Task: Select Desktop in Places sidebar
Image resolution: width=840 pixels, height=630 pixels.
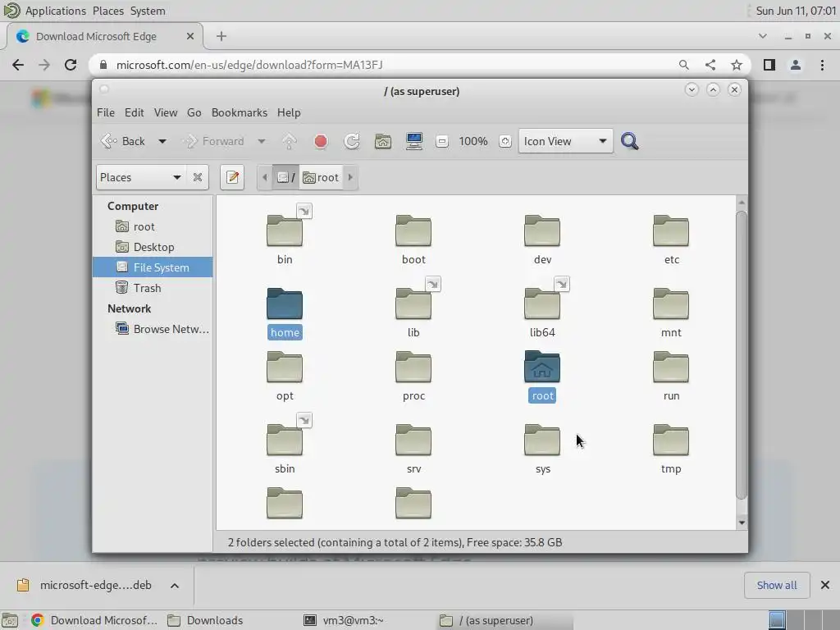Action: [153, 247]
